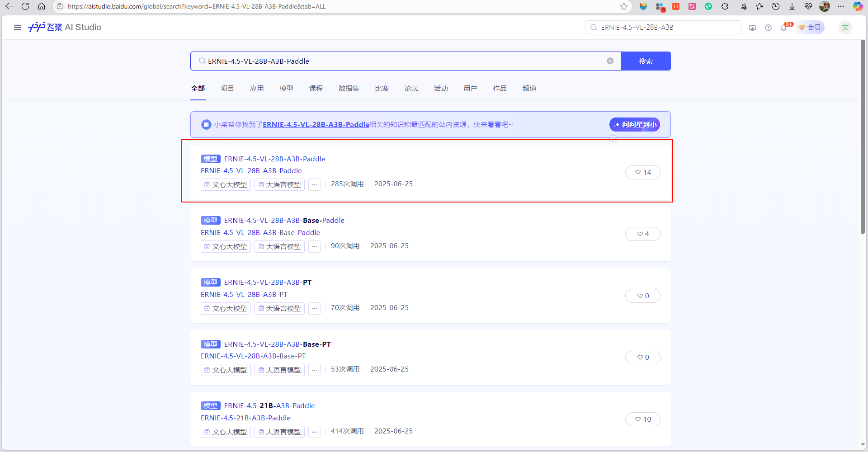The height and width of the screenshot is (452, 868).
Task: Bookmark this page with the star icon
Action: (x=624, y=6)
